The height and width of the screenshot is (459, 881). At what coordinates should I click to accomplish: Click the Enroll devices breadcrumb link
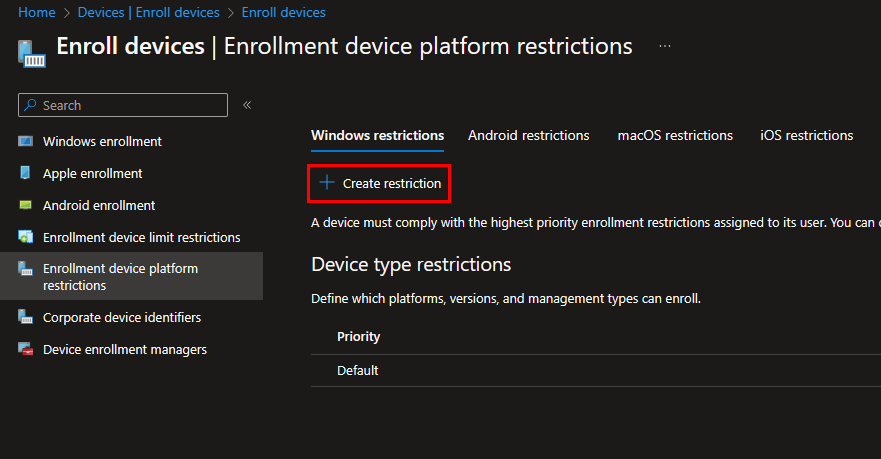[282, 12]
